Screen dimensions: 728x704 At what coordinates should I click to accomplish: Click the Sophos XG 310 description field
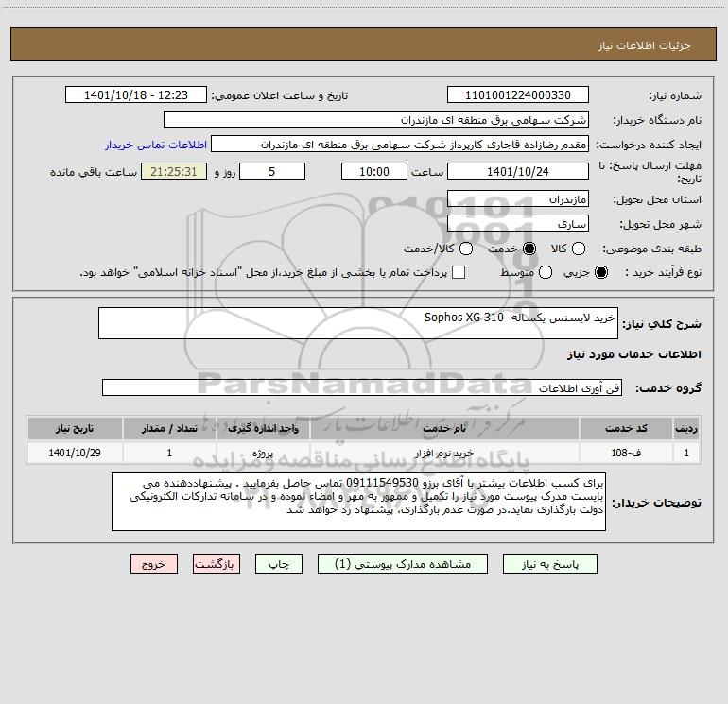[358, 323]
